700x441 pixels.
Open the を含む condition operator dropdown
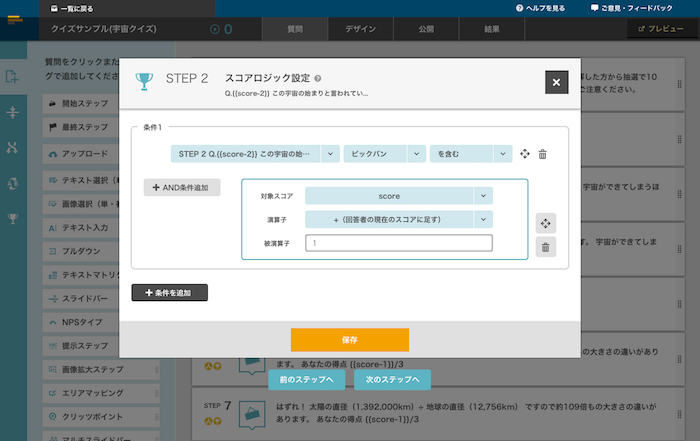470,154
